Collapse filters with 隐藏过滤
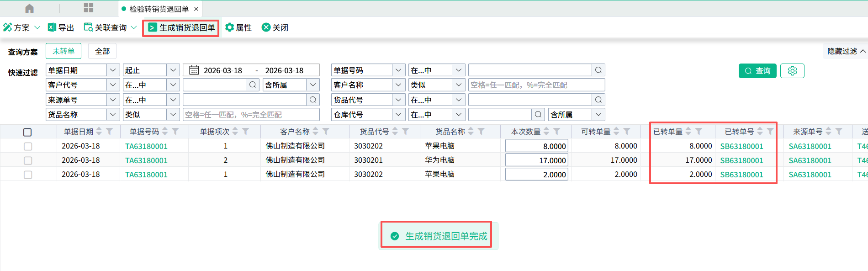868x271 pixels. click(846, 51)
